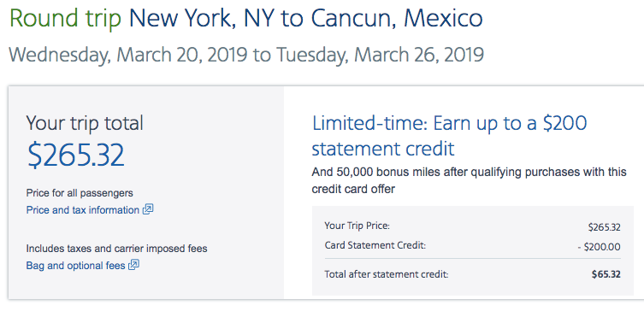Viewport: 644px width, 311px height.
Task: Click the March 20 to March 26 travel dates line
Action: click(246, 55)
